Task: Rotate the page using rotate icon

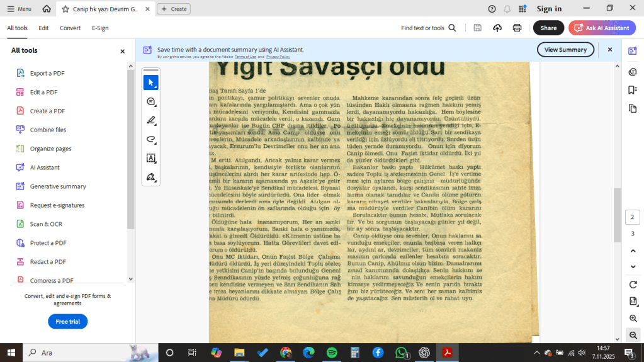Action: pyautogui.click(x=633, y=285)
